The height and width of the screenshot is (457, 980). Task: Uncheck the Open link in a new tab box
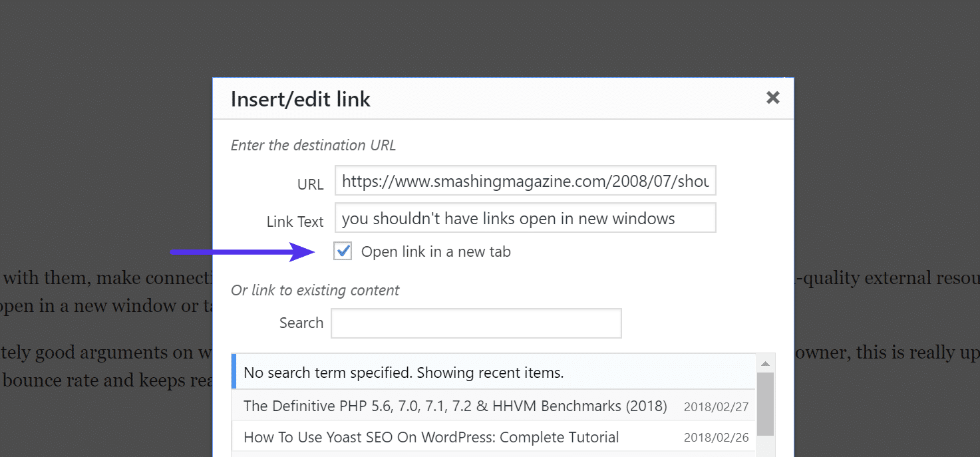(342, 251)
